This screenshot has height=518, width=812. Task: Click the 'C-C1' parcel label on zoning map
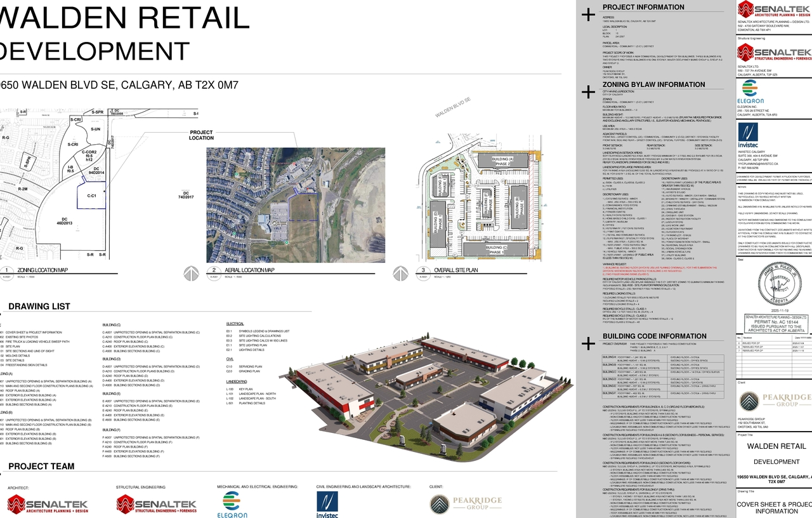pos(92,197)
